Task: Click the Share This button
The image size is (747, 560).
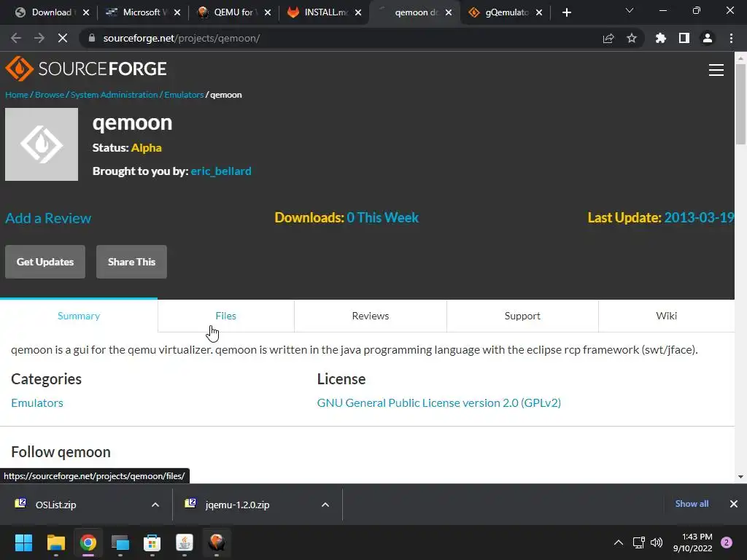Action: tap(131, 262)
